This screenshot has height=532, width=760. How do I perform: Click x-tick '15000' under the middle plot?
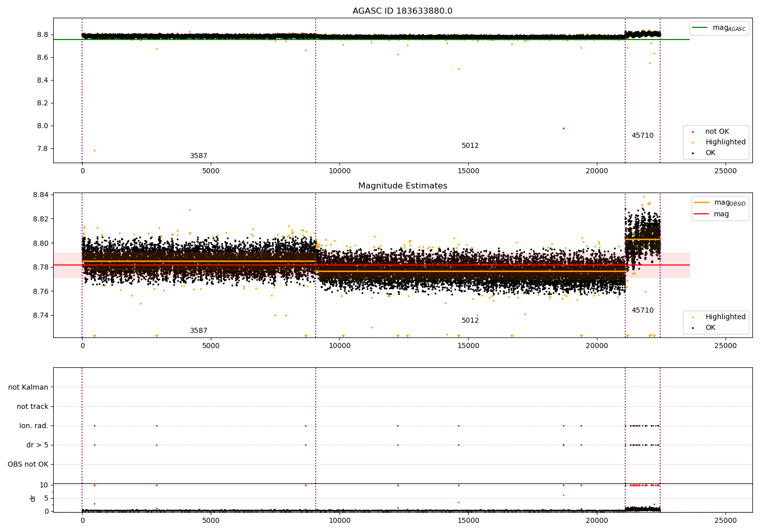(468, 346)
